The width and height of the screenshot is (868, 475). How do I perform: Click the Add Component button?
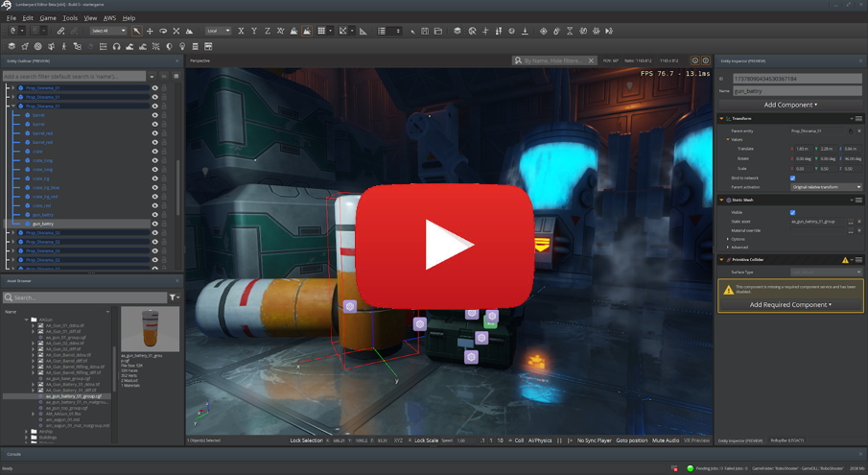[790, 105]
